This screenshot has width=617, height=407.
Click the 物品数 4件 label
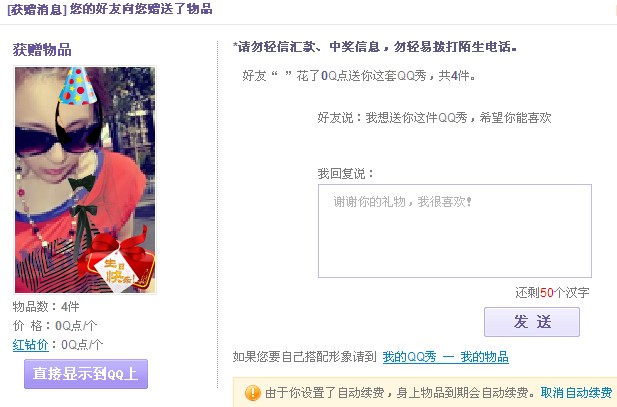tap(46, 306)
